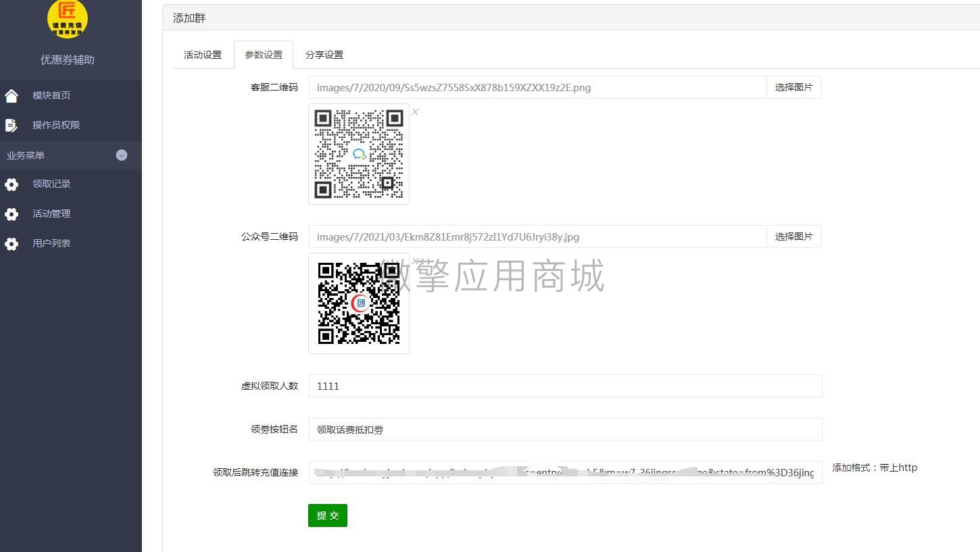Image resolution: width=980 pixels, height=552 pixels.
Task: Click the 虚拟领取人数 input field
Action: click(565, 386)
